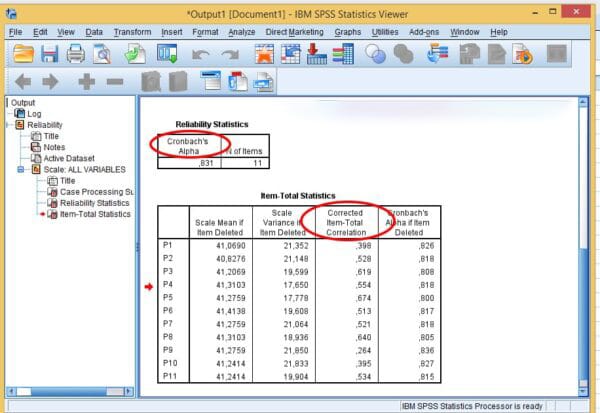
Task: Open the File menu
Action: pyautogui.click(x=15, y=32)
